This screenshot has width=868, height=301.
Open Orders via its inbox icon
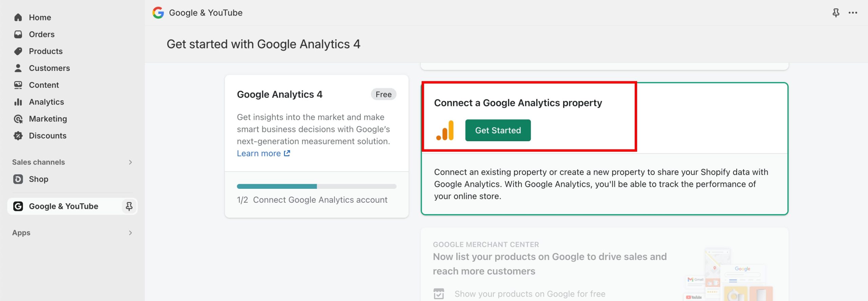(x=18, y=34)
